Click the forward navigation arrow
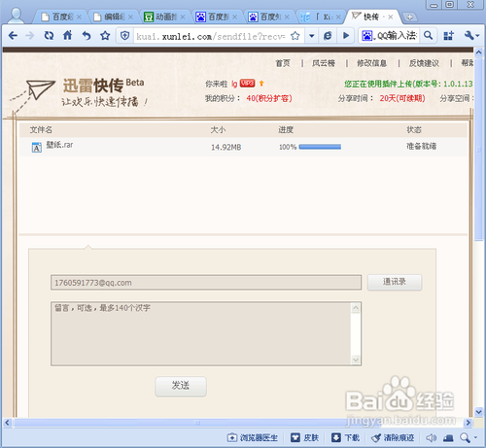The image size is (486, 448). point(30,36)
